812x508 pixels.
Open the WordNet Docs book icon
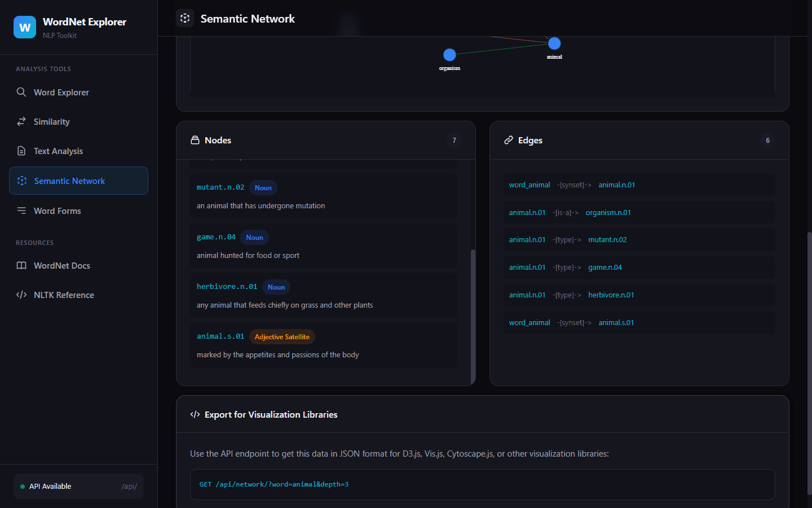(x=21, y=265)
